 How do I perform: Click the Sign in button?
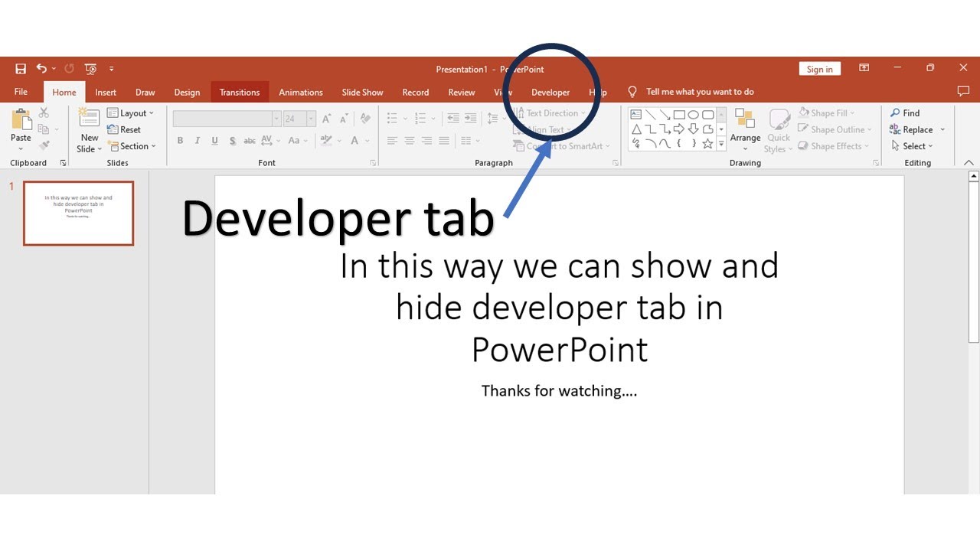pyautogui.click(x=819, y=69)
